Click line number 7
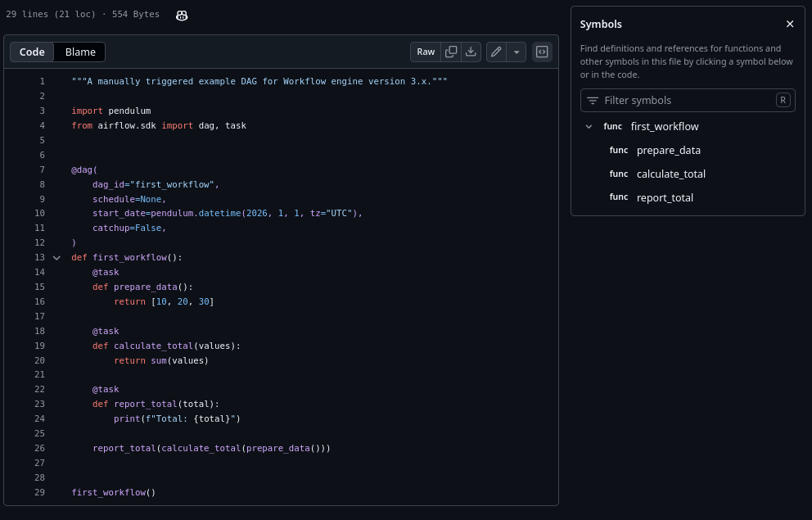The height and width of the screenshot is (520, 812). (42, 170)
